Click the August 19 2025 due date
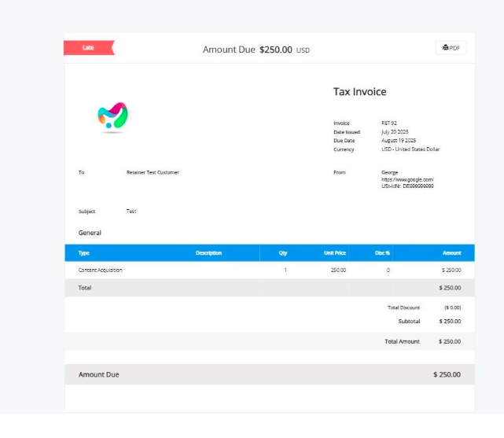 click(399, 141)
